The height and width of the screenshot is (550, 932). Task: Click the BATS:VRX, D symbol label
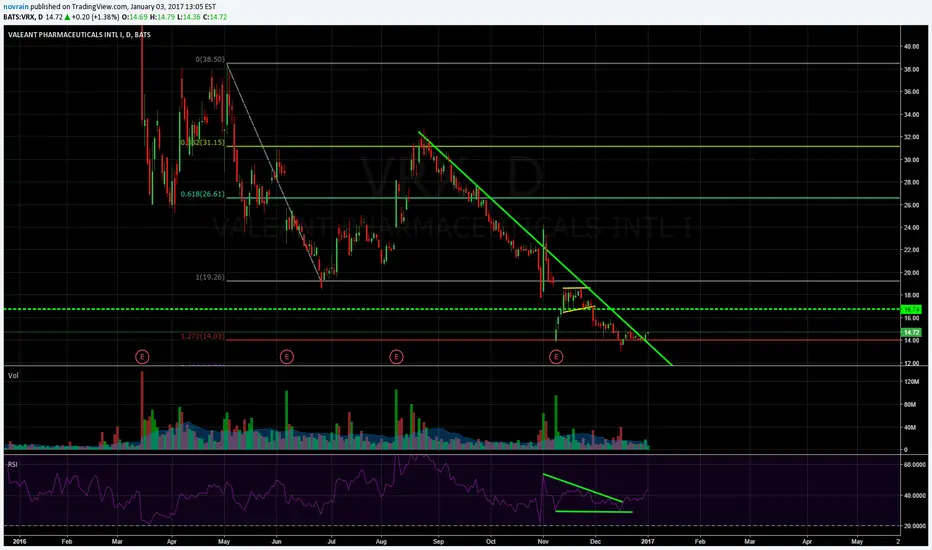(23, 17)
